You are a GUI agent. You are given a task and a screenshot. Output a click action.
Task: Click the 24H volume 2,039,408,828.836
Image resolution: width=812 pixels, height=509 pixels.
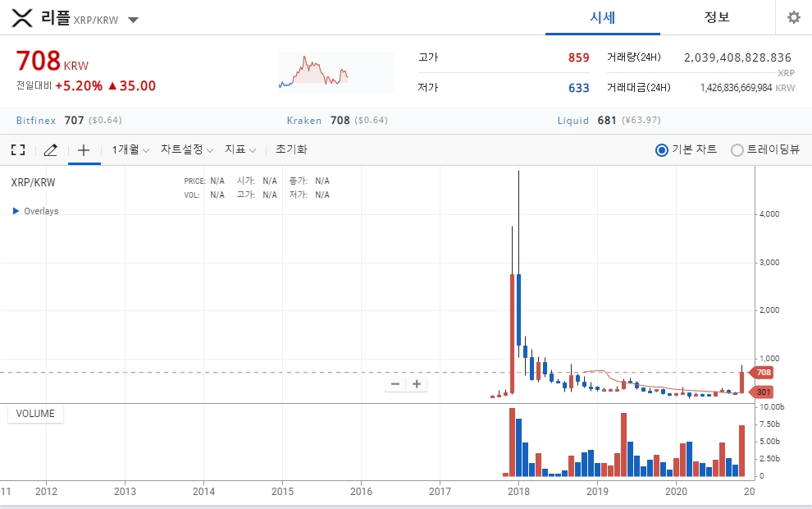pos(737,57)
